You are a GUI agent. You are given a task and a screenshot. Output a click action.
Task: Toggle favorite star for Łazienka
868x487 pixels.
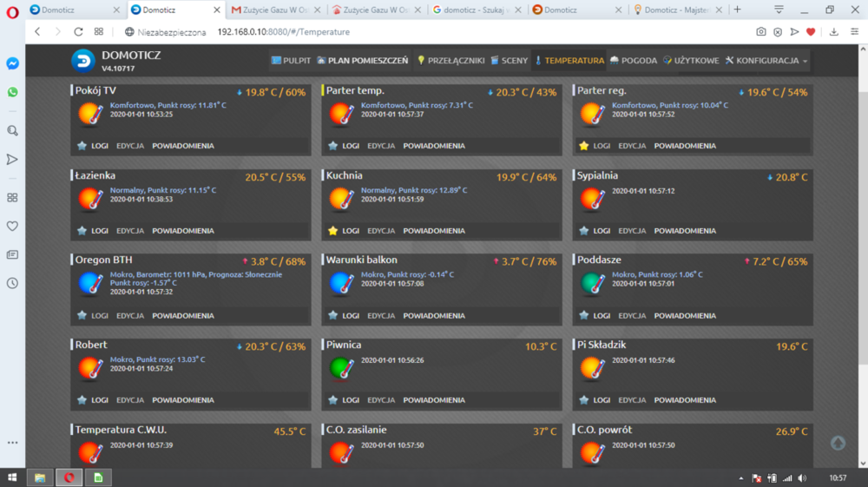[82, 230]
